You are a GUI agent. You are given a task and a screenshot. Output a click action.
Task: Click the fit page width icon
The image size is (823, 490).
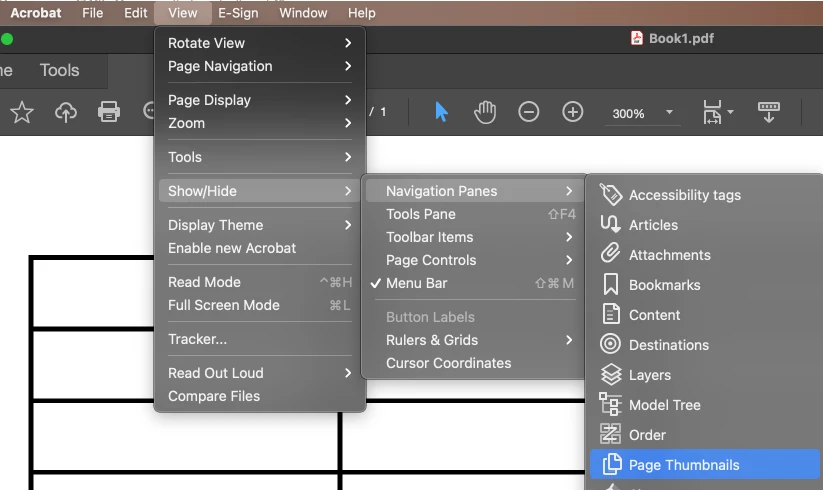click(x=712, y=112)
